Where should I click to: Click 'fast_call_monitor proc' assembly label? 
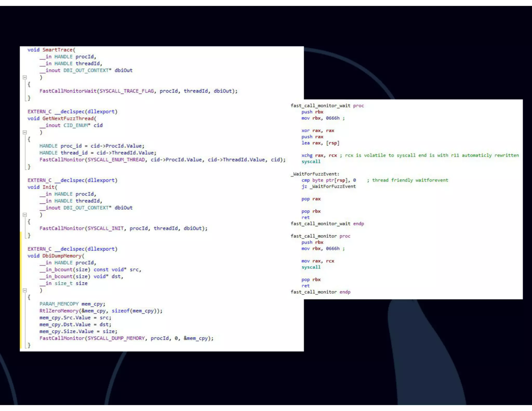tap(320, 236)
